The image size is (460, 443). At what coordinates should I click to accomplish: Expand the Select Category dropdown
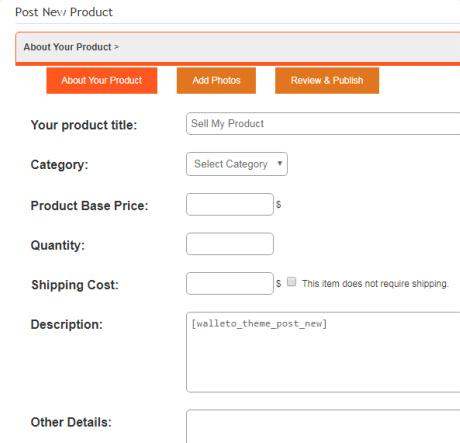click(x=237, y=164)
